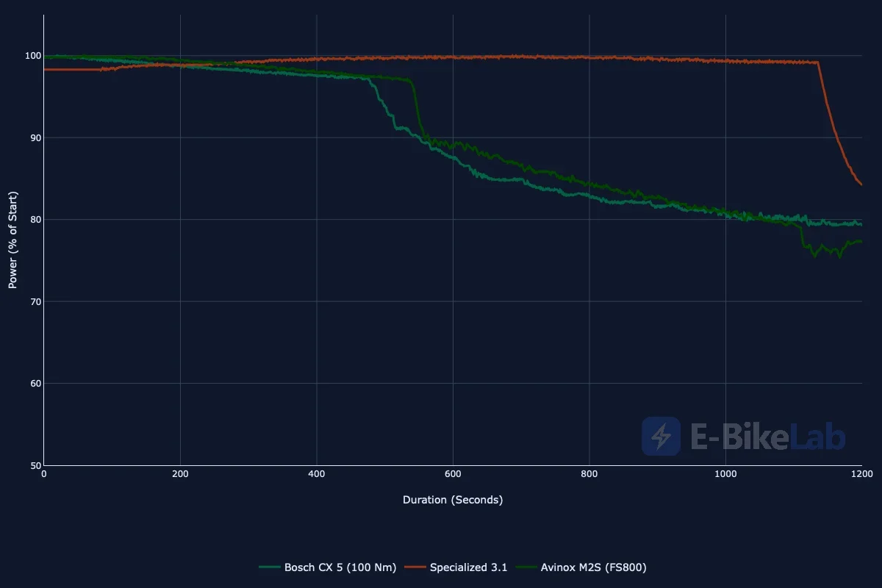Viewport: 882px width, 588px height.
Task: Click the 400 tick label on x-axis
Action: click(x=317, y=474)
